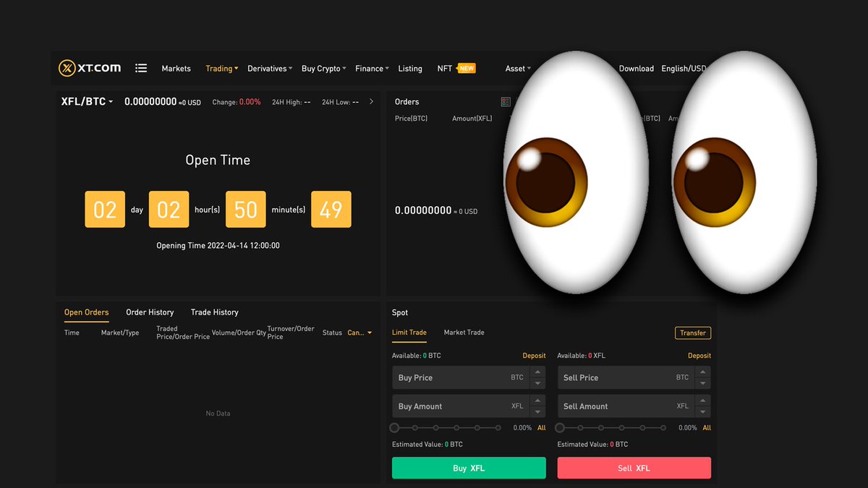The image size is (868, 488).
Task: Select the Market Trade tab
Action: (x=464, y=333)
